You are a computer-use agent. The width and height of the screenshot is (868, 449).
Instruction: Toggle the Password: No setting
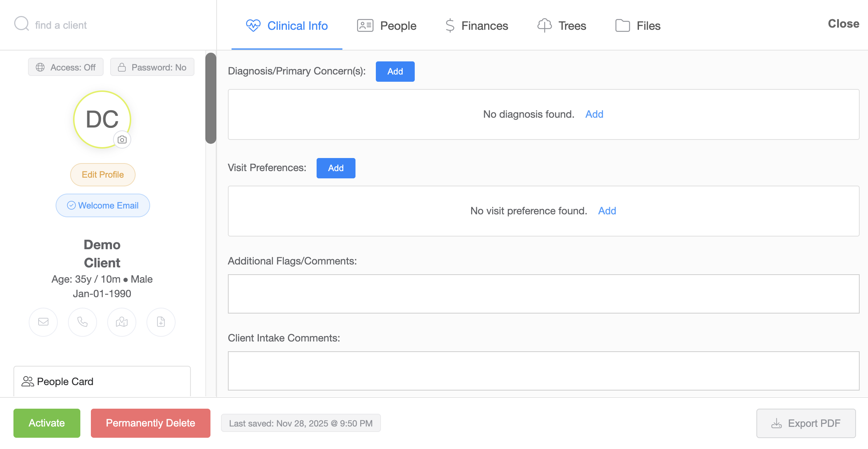point(152,67)
